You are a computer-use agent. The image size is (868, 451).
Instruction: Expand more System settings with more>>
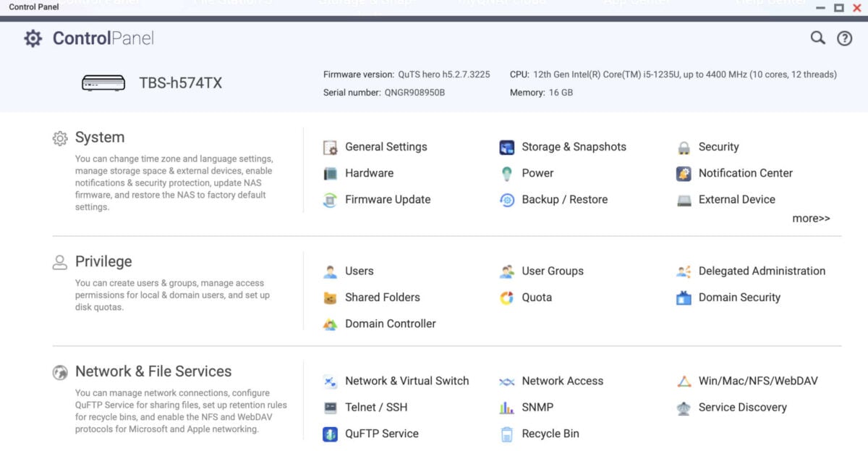pyautogui.click(x=810, y=218)
